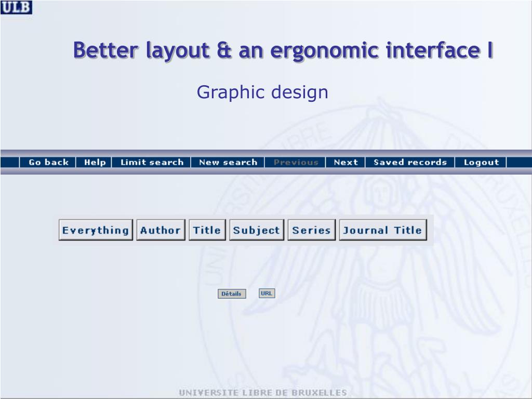Click the Journal Title button
The width and height of the screenshot is (532, 399).
point(383,230)
